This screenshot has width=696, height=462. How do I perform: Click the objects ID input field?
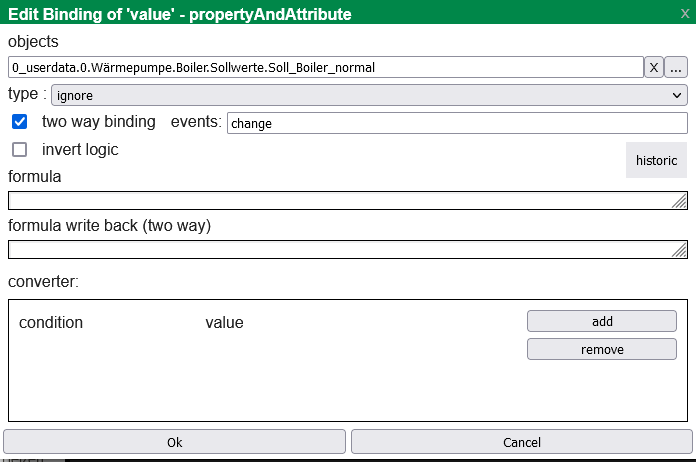coord(325,68)
